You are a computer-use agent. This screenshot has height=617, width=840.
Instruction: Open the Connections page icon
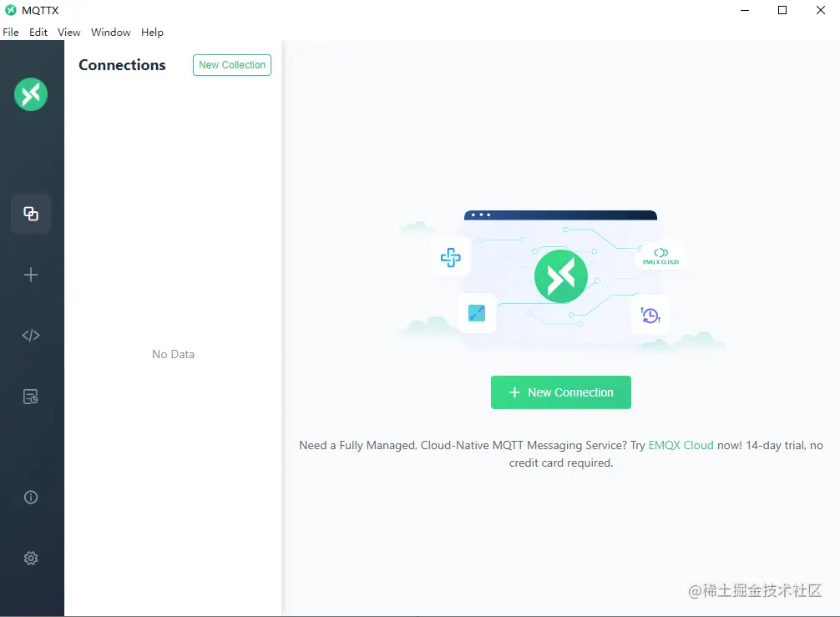pyautogui.click(x=31, y=214)
